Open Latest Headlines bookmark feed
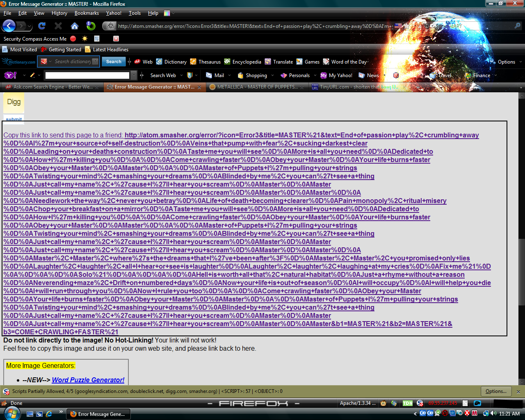This screenshot has height=420, width=525. [107, 50]
